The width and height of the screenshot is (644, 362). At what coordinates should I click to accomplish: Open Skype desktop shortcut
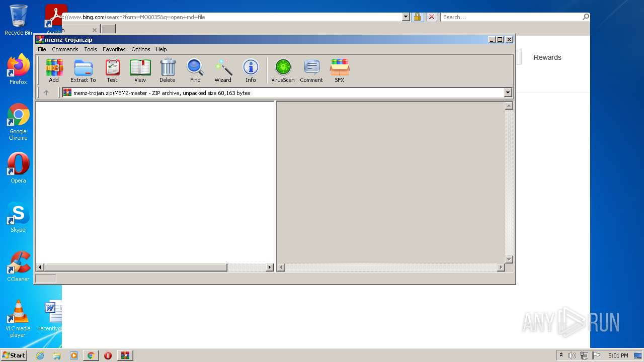coord(18,217)
